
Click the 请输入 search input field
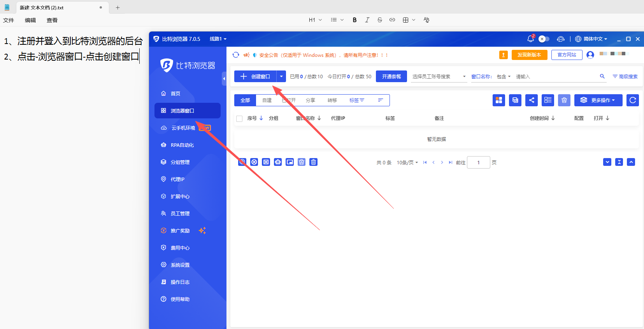(556, 77)
